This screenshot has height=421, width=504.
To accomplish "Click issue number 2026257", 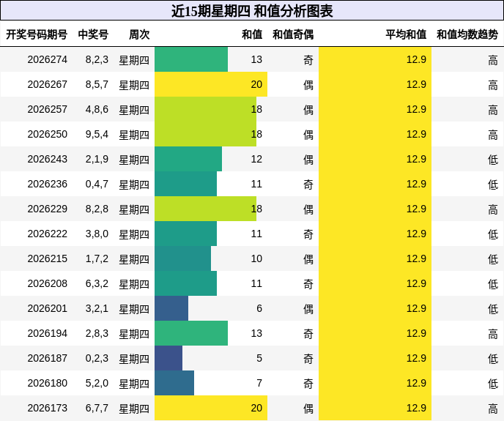I will coord(47,109).
